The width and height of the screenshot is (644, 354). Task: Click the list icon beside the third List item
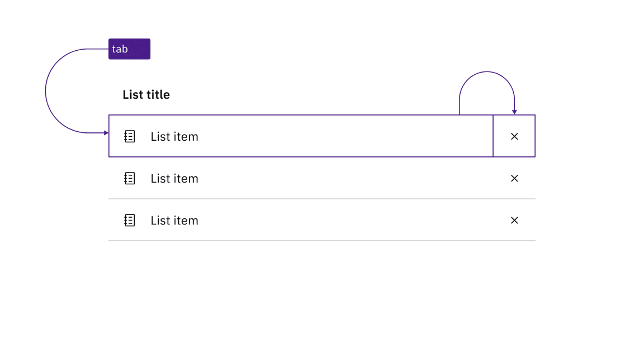point(129,220)
